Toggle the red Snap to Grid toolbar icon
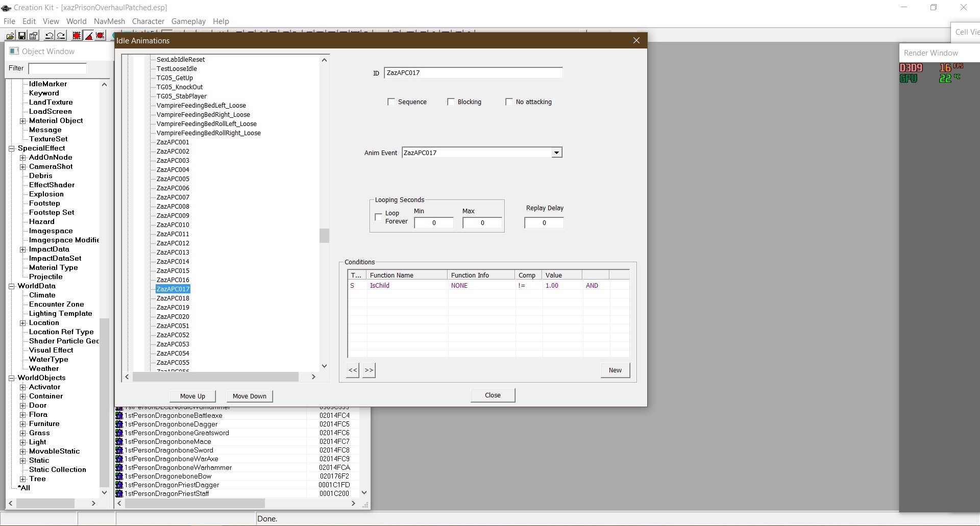This screenshot has height=526, width=980. (x=77, y=35)
